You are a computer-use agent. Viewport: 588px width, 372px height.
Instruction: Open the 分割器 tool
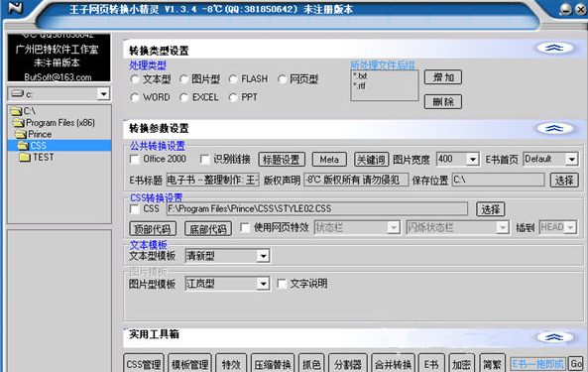[348, 364]
